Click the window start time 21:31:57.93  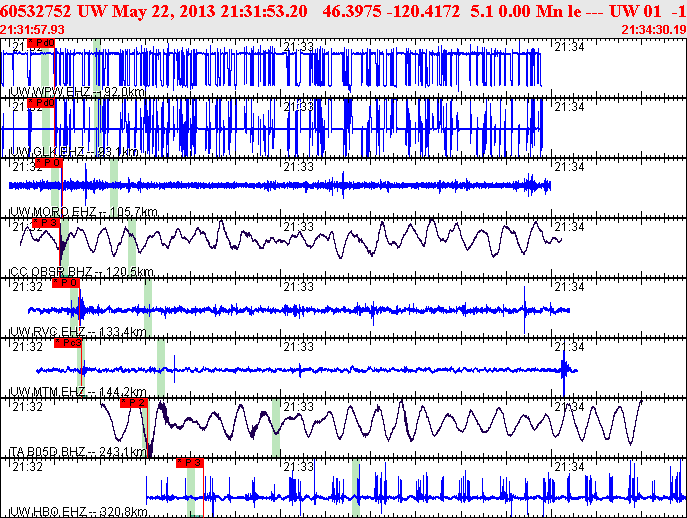pyautogui.click(x=32, y=30)
